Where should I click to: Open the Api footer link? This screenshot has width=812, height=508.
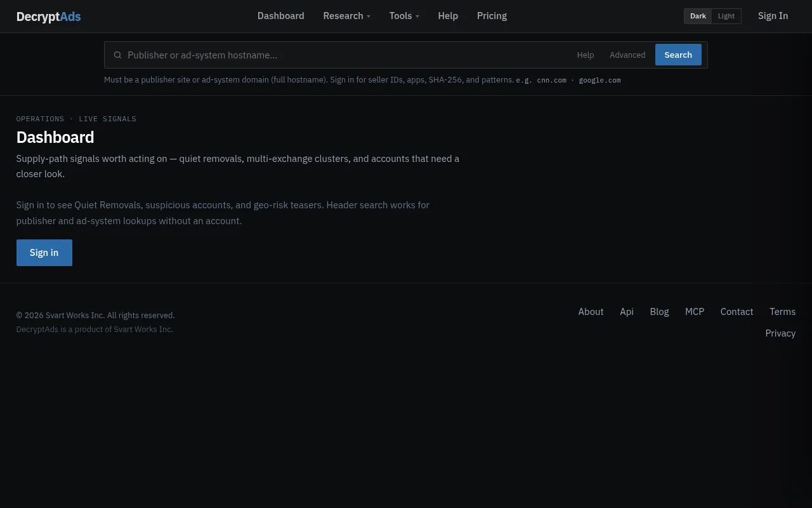(627, 312)
